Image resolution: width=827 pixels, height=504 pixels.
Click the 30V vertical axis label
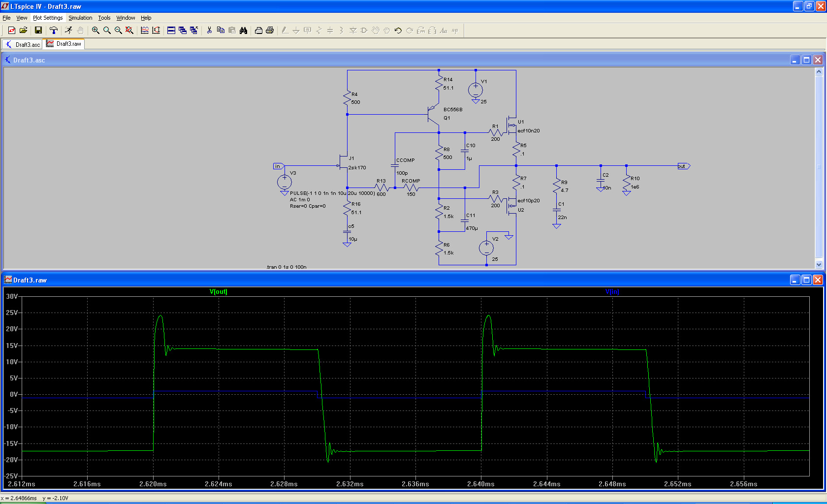(x=12, y=296)
